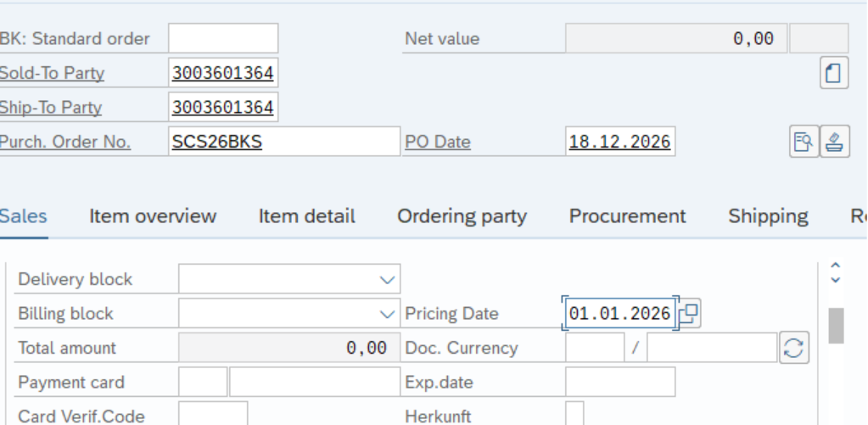Click the Herkunft label

[x=438, y=417]
